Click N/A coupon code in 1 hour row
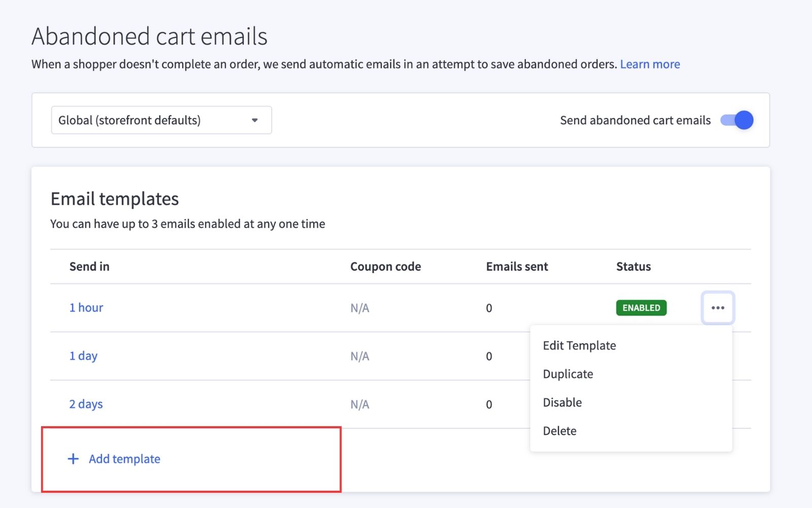Screen dimensions: 812x508 [x=360, y=308]
